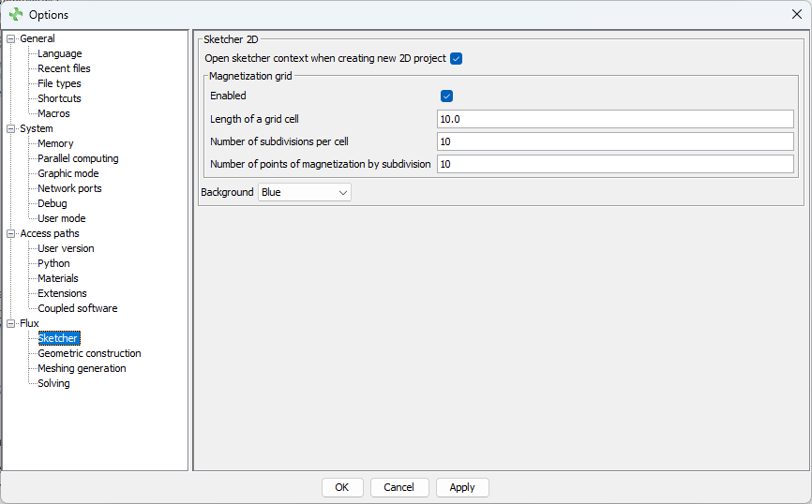Image resolution: width=812 pixels, height=504 pixels.
Task: Toggle Open sketcher context checkbox
Action: coord(457,59)
